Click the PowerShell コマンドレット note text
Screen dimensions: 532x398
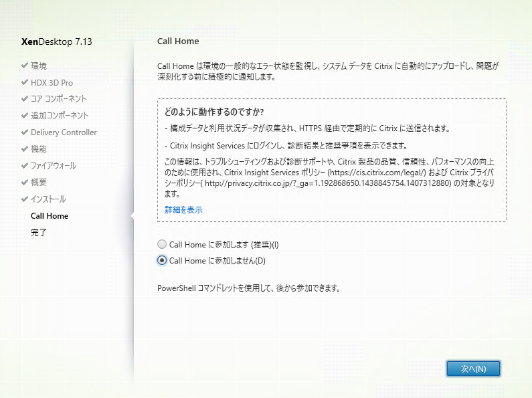[x=249, y=288]
